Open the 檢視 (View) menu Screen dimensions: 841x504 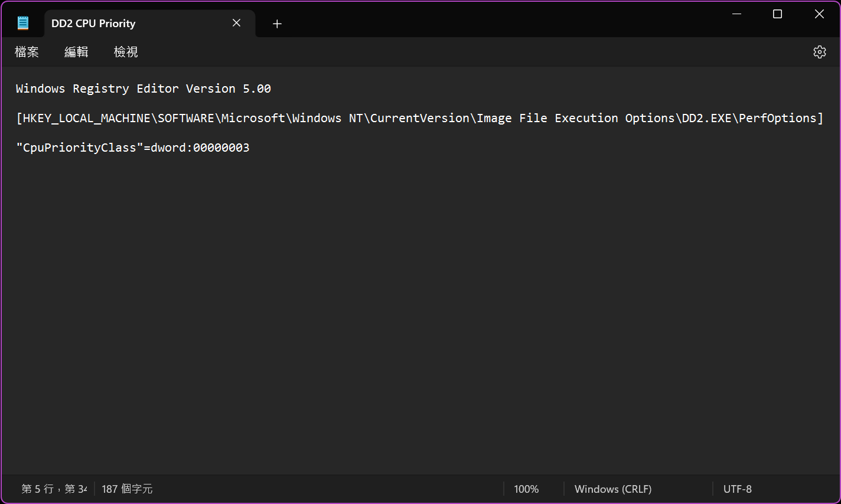pos(126,52)
